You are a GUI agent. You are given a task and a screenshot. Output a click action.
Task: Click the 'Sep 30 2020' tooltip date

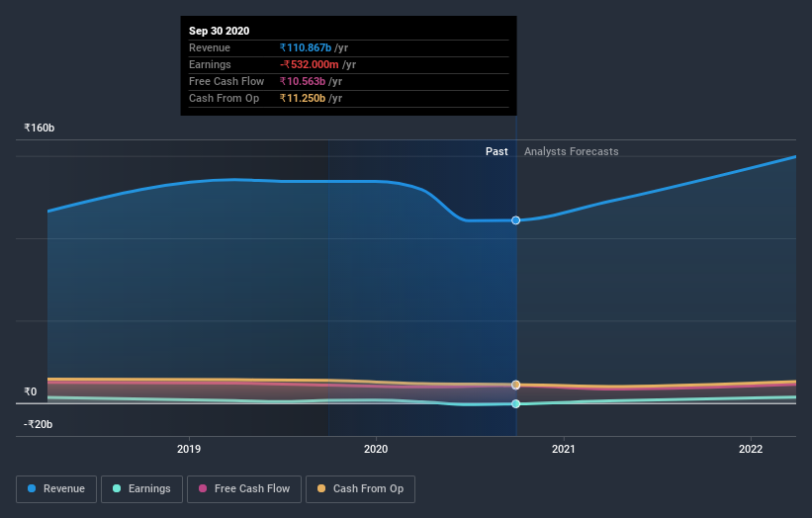tap(219, 31)
